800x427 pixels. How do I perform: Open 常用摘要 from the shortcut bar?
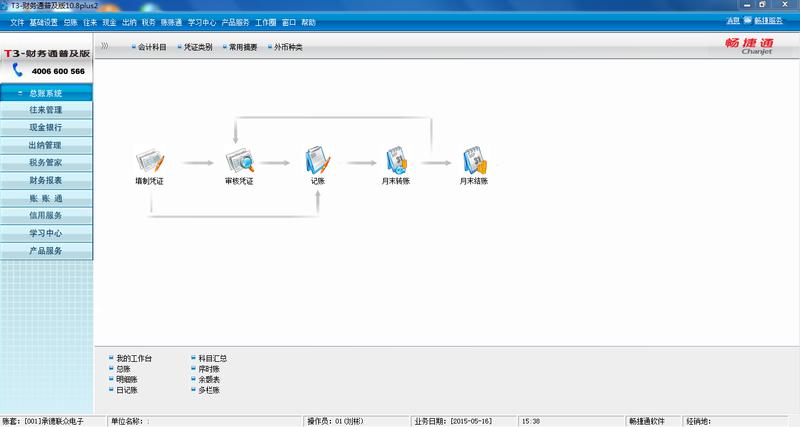point(243,47)
